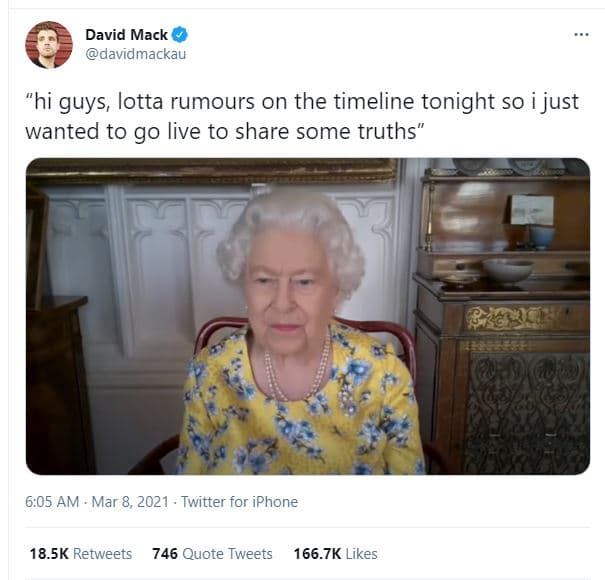This screenshot has width=605, height=580.
Task: Open the tweet's more options ellipsis
Action: pos(580,35)
